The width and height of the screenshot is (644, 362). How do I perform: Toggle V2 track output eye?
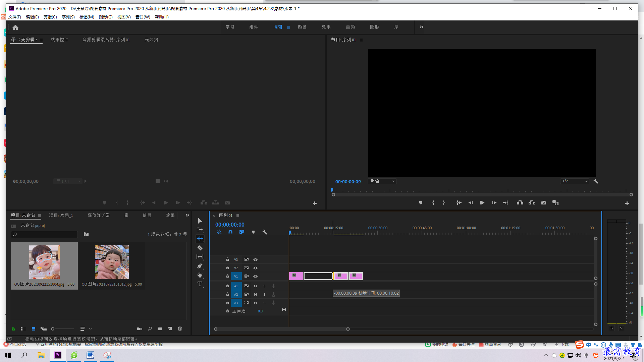pos(255,268)
